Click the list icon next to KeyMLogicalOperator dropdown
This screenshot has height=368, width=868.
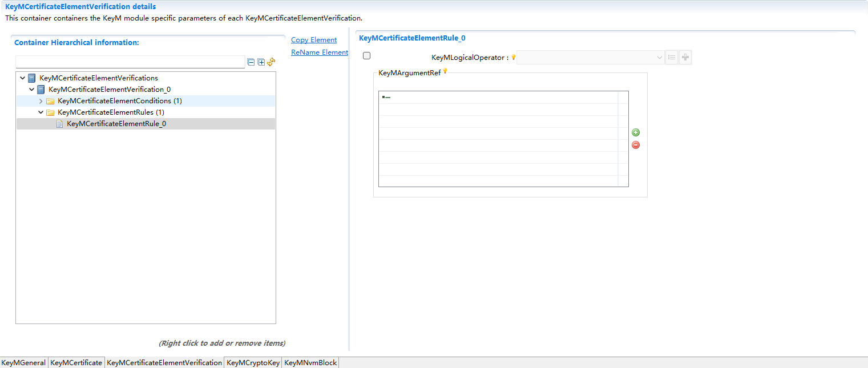coord(672,57)
